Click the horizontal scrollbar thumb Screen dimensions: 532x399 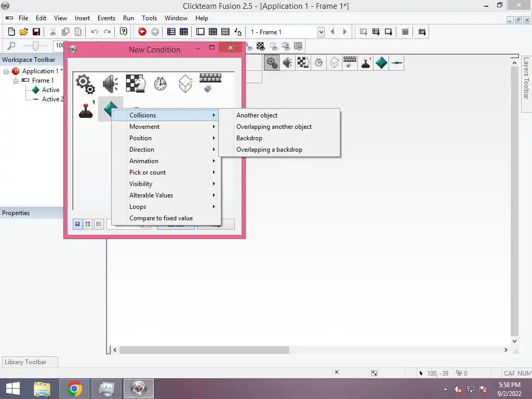point(204,350)
